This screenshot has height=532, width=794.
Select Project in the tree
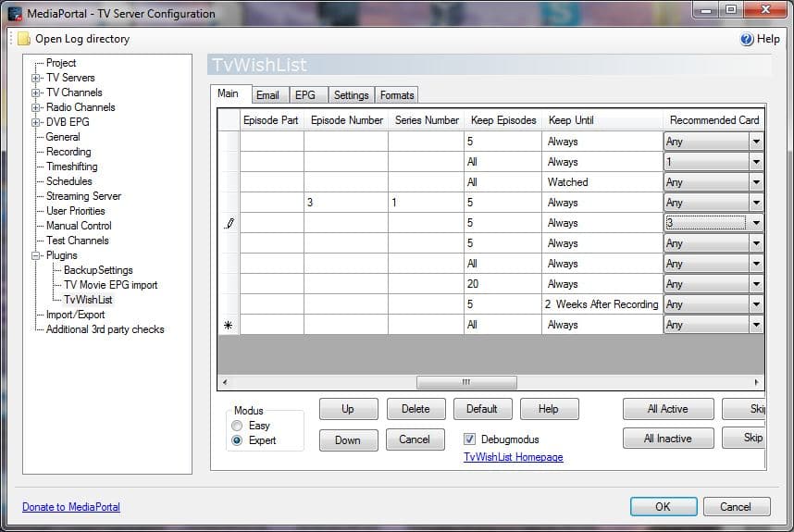pyautogui.click(x=61, y=63)
